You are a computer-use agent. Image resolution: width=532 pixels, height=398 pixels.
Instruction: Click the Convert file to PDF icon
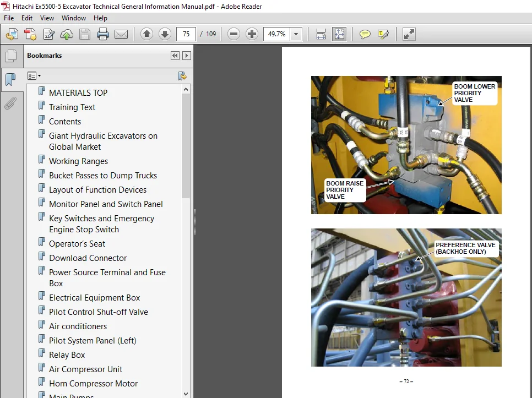(x=30, y=34)
